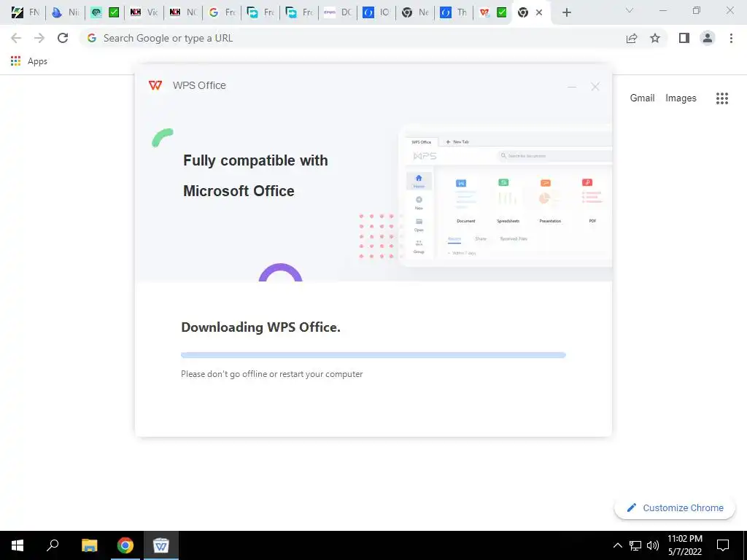The height and width of the screenshot is (560, 747).
Task: Open the WPS tab with green checkmark
Action: 492,12
